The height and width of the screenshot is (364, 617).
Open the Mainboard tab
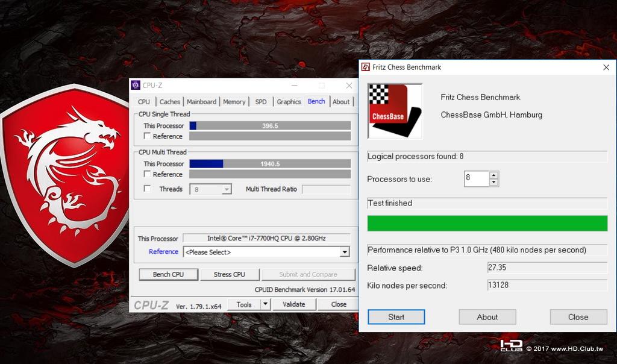201,101
